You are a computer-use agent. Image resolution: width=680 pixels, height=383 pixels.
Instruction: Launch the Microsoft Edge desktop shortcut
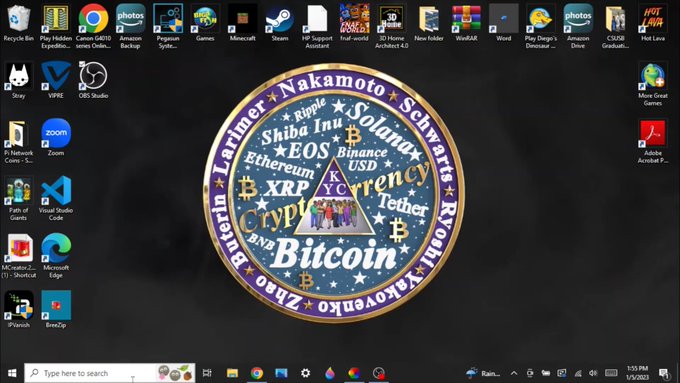[56, 256]
